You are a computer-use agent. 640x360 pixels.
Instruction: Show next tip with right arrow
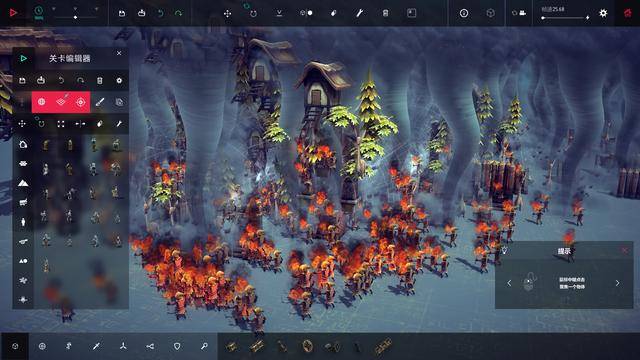(x=617, y=283)
